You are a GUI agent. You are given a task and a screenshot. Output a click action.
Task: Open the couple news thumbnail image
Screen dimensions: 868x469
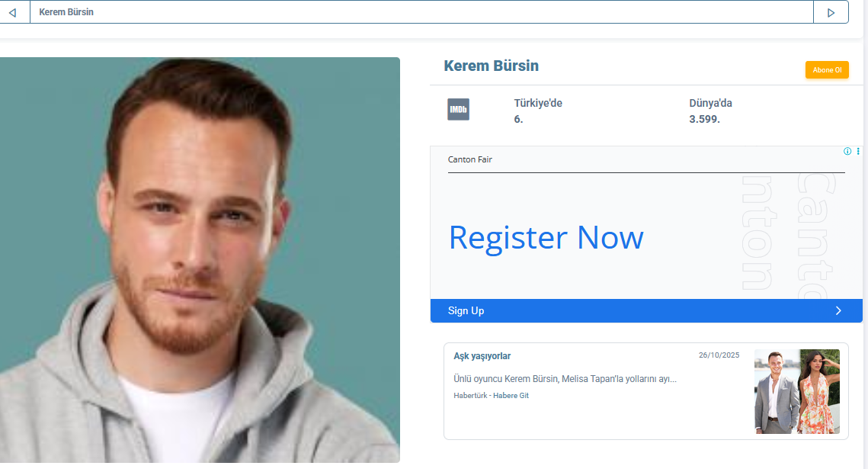797,391
